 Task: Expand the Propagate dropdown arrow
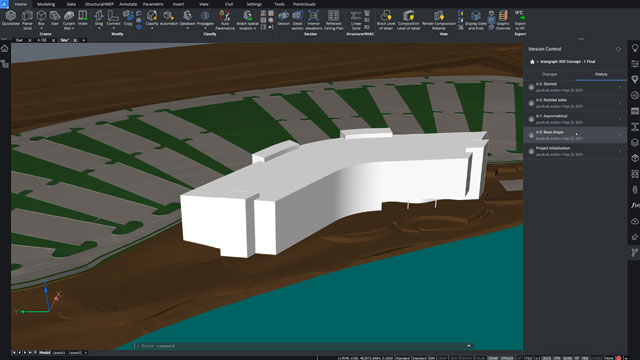coord(205,28)
